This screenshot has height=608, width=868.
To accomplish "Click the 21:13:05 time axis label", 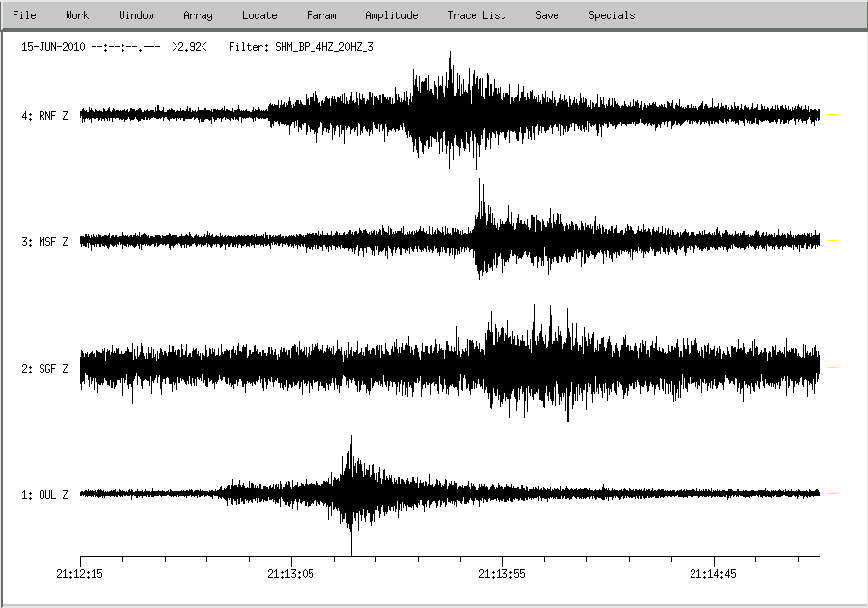I will pos(291,573).
